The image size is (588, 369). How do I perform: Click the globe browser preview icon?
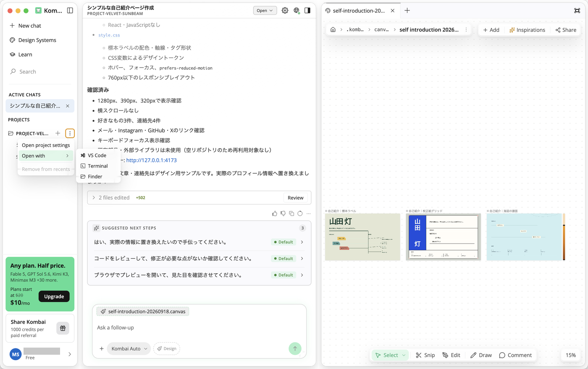click(x=297, y=10)
